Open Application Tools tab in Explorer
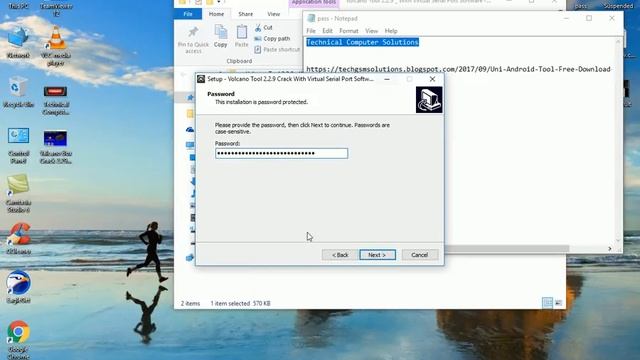Screen dimensions: 640x360 [x=314, y=3]
